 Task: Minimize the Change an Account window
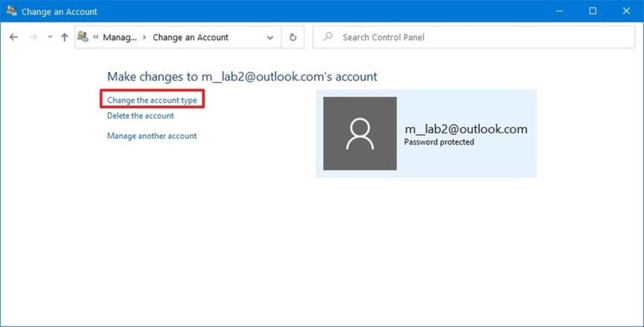tap(559, 11)
